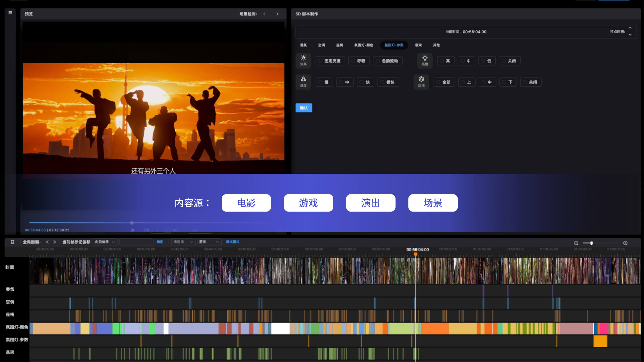Go to next scene detection arrow
Viewport: 644px width, 362px height.
(x=277, y=14)
